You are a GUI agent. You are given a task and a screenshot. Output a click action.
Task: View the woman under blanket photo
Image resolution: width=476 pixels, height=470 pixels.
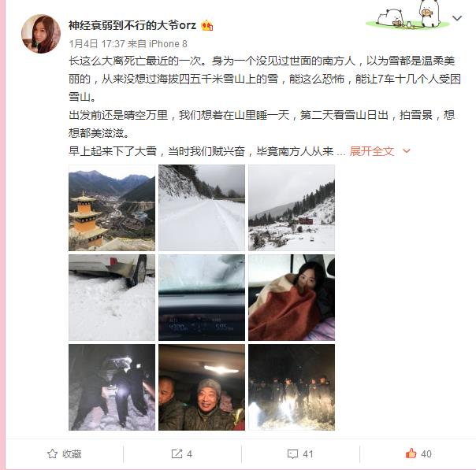coord(292,298)
